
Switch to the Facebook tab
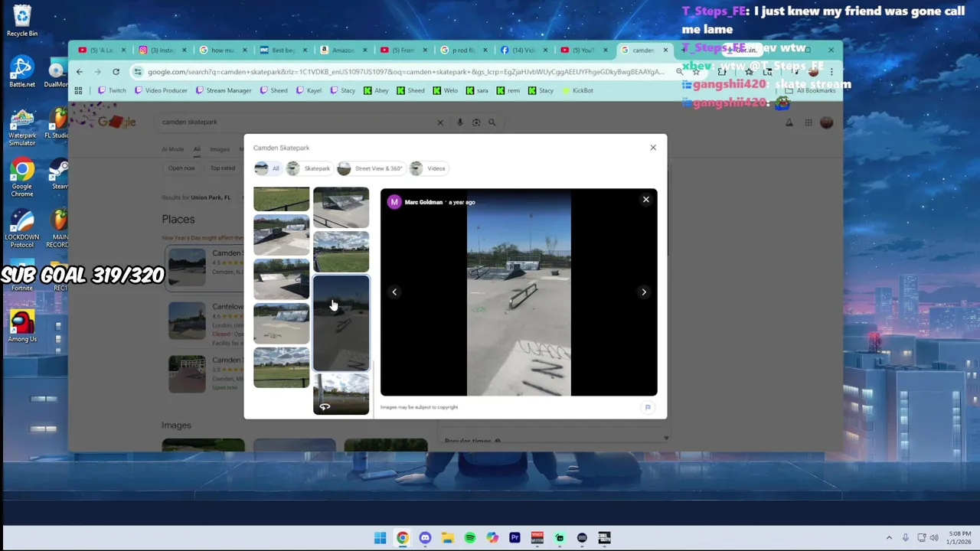[522, 51]
